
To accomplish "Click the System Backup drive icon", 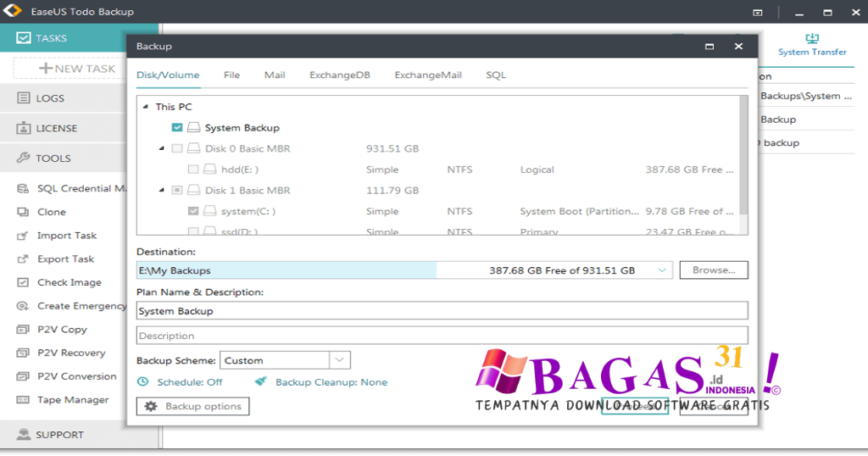I will 193,127.
